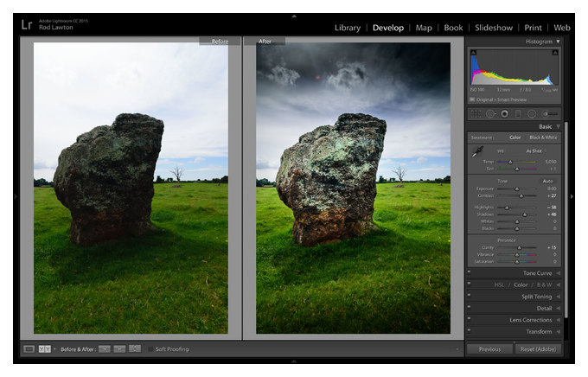Toggle shadow clipping indicator in histogram
The height and width of the screenshot is (377, 588).
tap(474, 53)
